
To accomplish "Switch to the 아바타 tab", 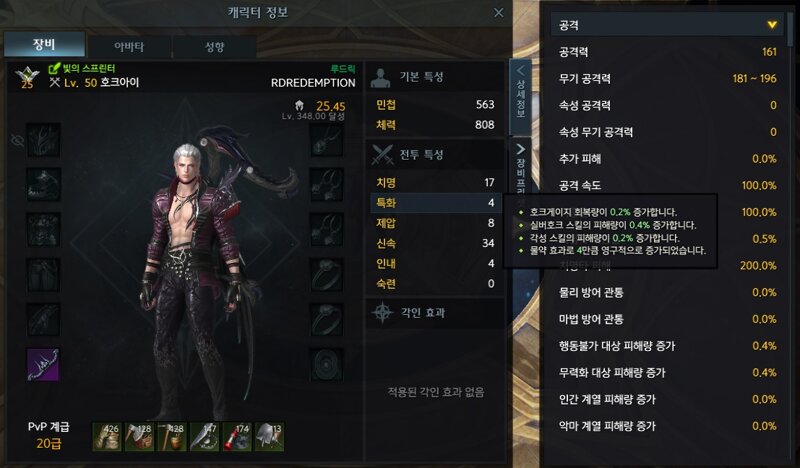I will [129, 47].
